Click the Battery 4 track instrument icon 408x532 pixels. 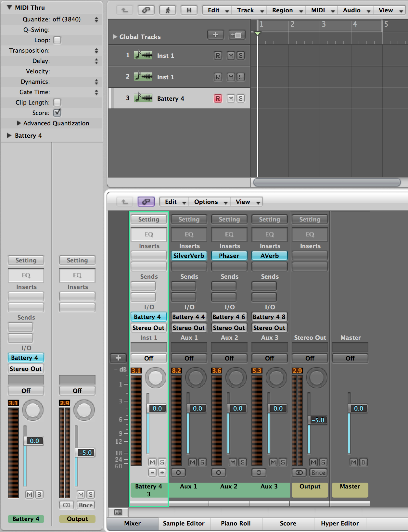[143, 98]
